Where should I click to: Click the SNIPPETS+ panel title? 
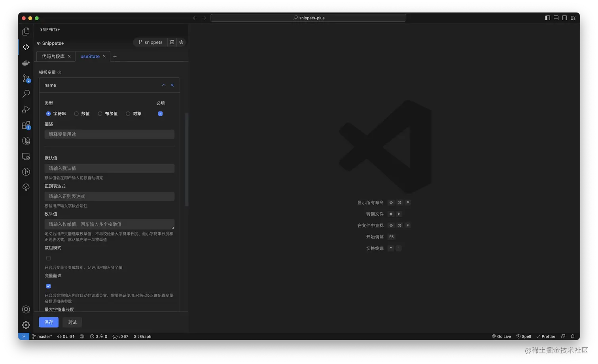[x=50, y=29]
